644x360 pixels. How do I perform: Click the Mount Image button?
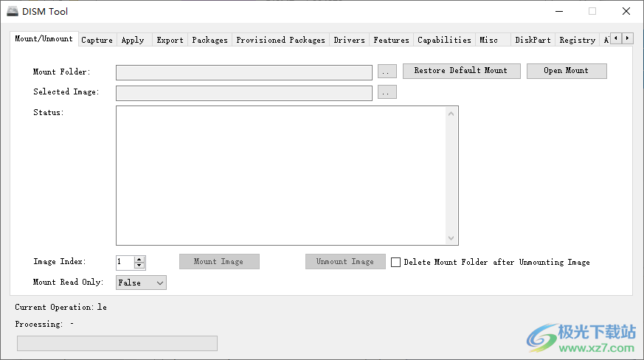(219, 261)
